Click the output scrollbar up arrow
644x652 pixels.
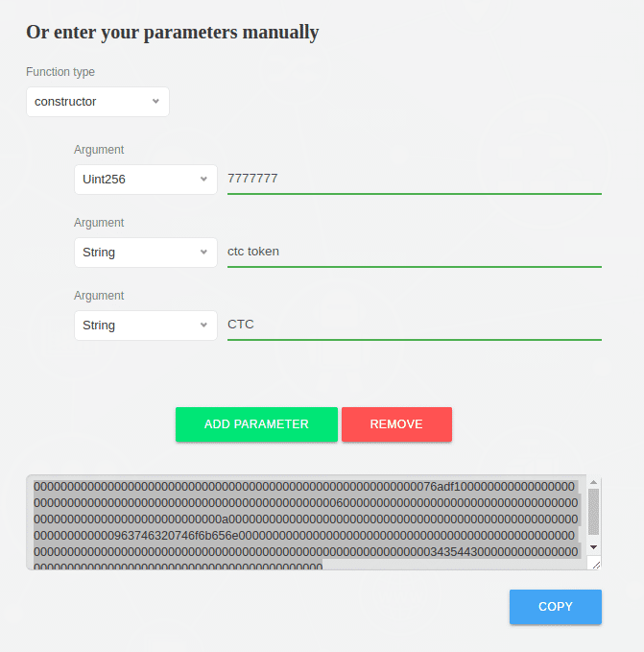593,482
